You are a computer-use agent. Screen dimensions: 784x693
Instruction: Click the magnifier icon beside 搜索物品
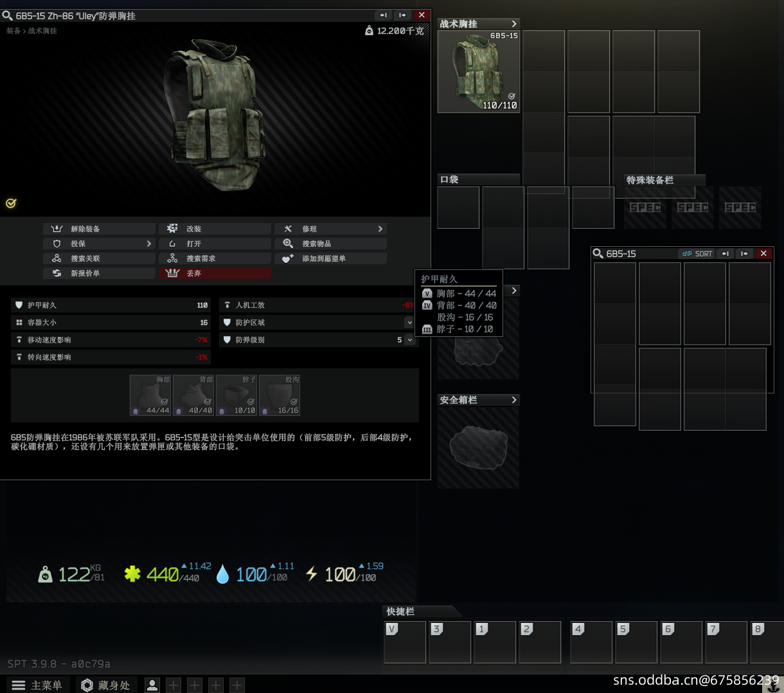coord(288,244)
